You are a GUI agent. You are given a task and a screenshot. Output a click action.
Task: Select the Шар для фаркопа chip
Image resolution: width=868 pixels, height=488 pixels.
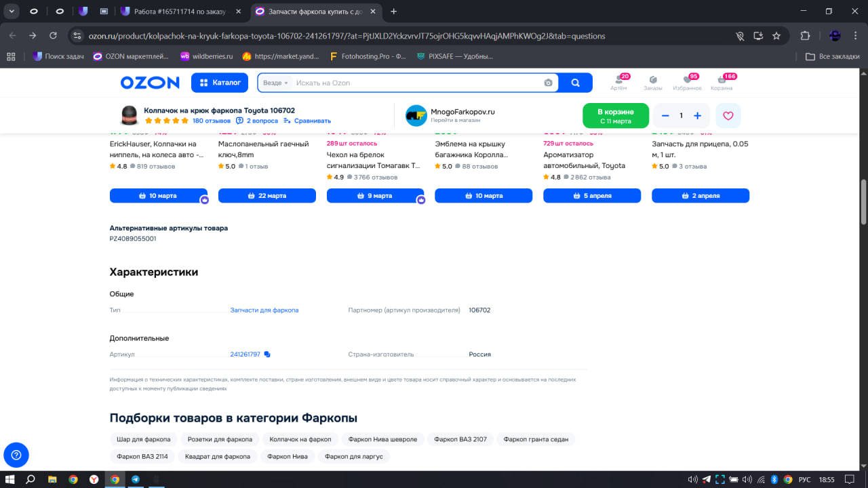(x=144, y=439)
